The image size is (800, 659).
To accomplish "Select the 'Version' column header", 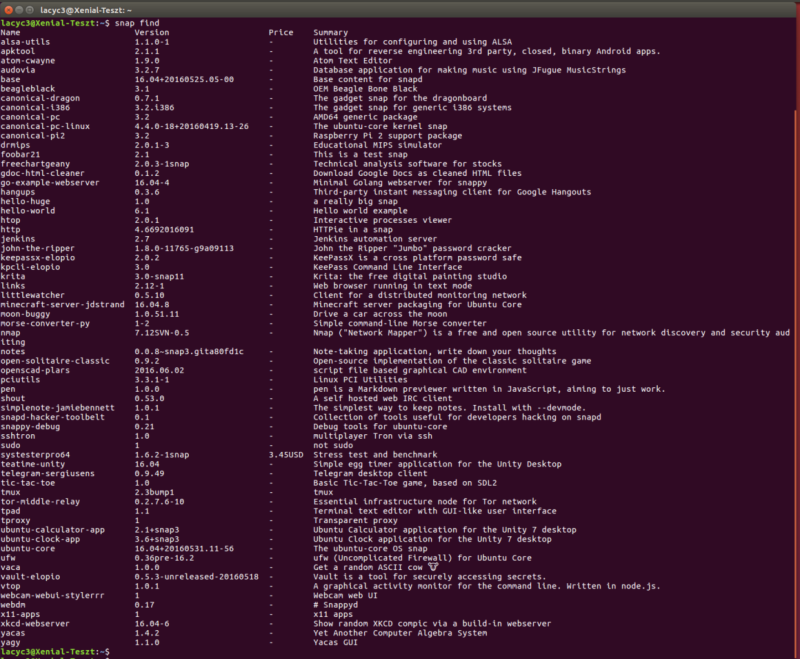I will point(152,33).
